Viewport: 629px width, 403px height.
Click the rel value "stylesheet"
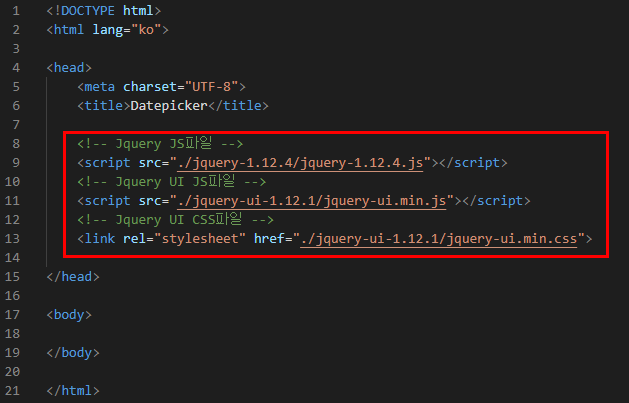pyautogui.click(x=203, y=239)
